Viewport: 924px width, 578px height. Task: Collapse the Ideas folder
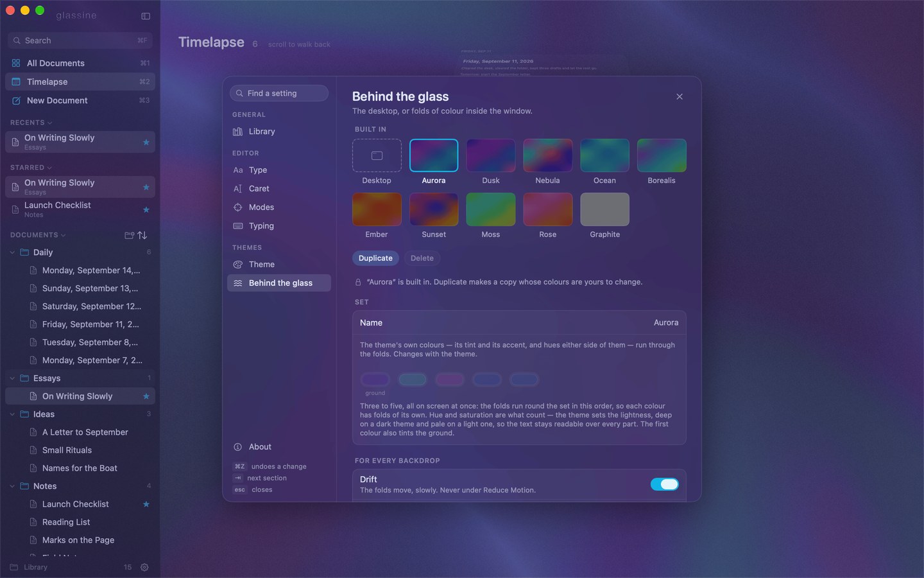pos(12,414)
